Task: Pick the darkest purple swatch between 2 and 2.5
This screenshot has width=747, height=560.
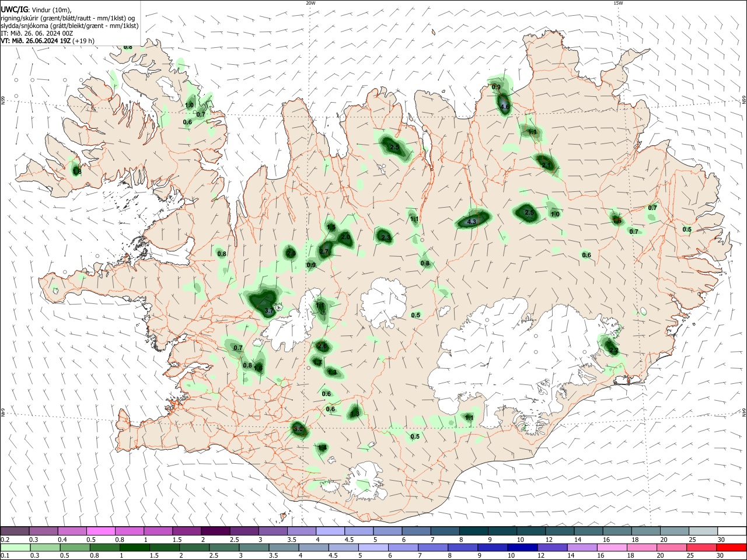Action: pyautogui.click(x=215, y=531)
